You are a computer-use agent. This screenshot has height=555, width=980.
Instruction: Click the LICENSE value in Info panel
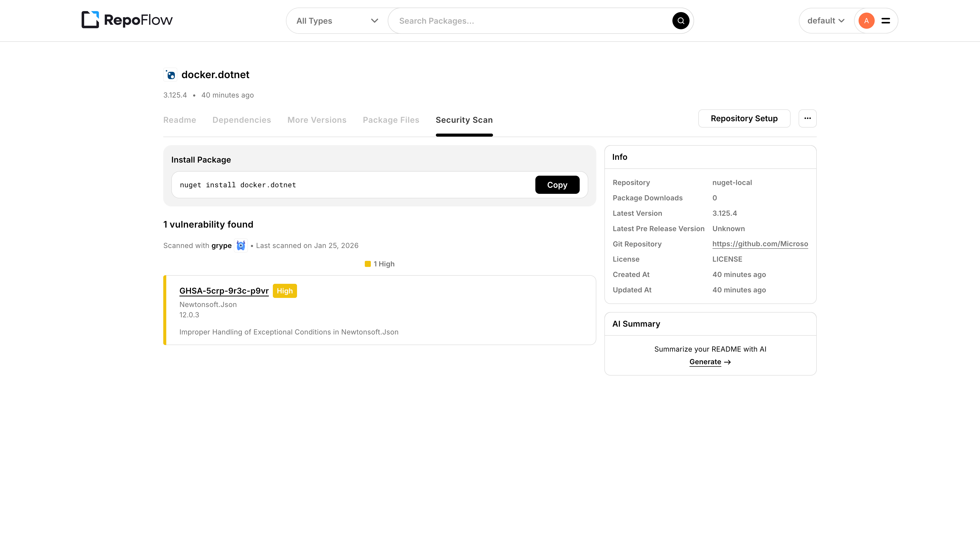tap(727, 259)
